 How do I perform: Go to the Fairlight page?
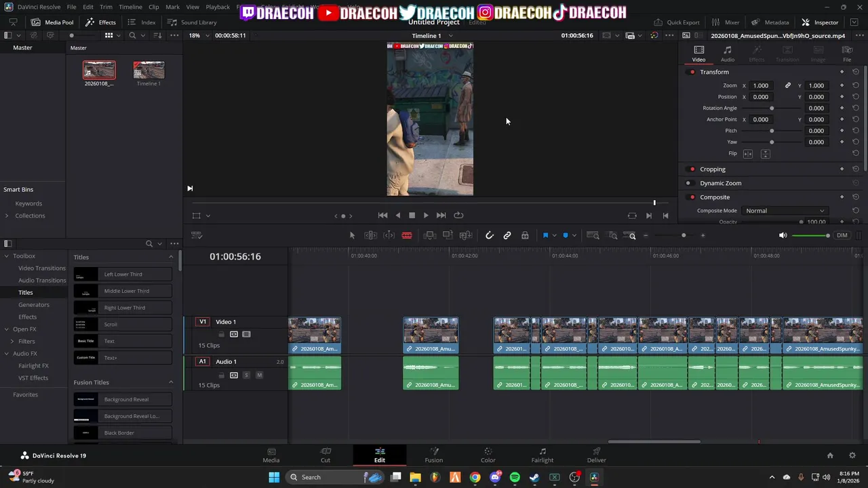pos(542,455)
